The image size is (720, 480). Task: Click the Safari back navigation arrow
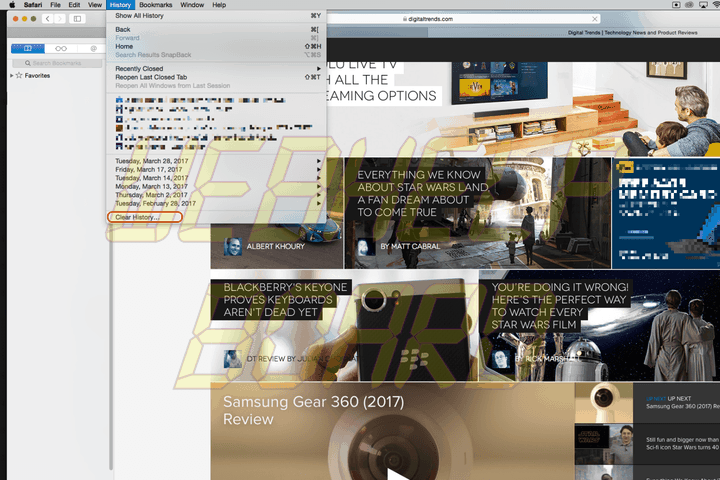(47, 19)
